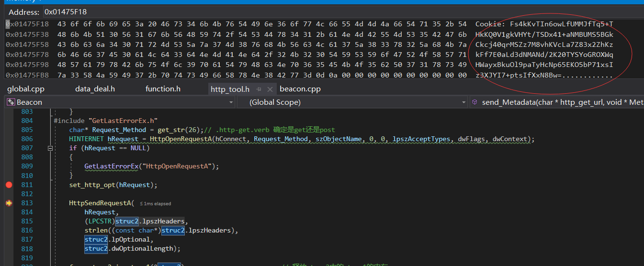Select memory row address 0x01475F38

pos(27,34)
